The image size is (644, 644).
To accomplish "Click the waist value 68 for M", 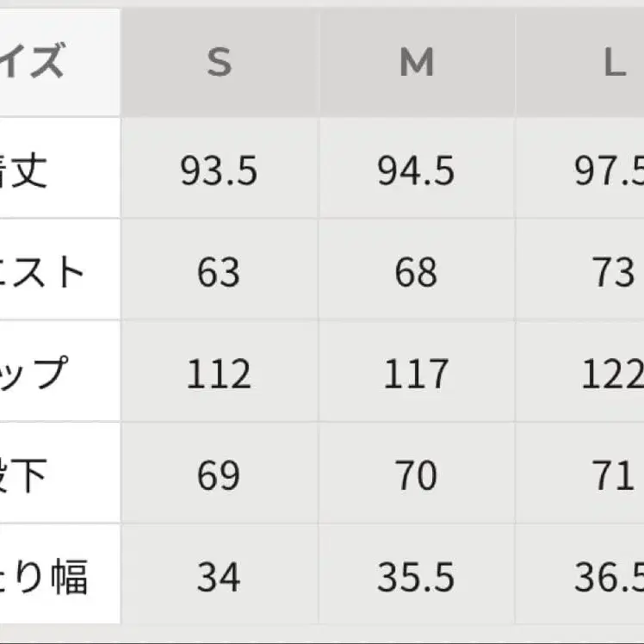I will point(417,273).
